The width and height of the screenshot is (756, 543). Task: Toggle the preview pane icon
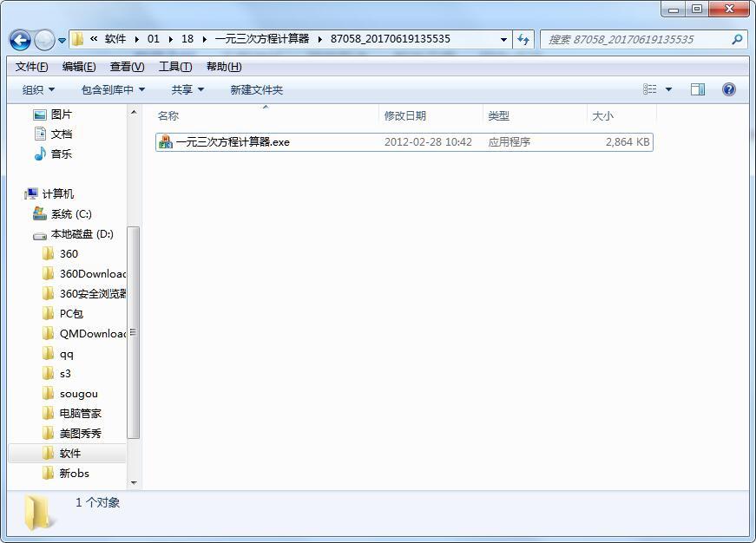pyautogui.click(x=697, y=89)
